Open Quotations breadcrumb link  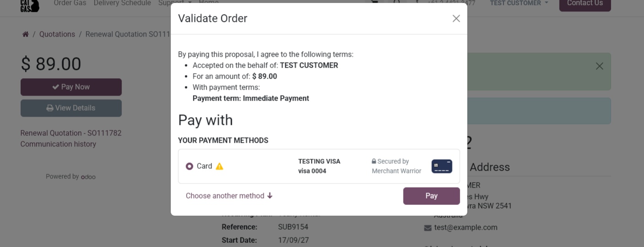57,34
